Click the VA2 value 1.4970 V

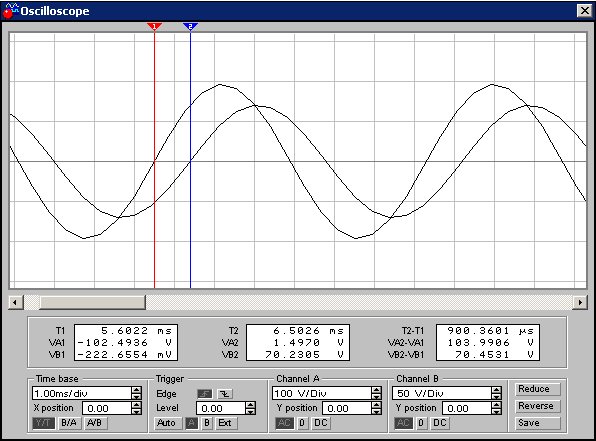click(x=309, y=343)
